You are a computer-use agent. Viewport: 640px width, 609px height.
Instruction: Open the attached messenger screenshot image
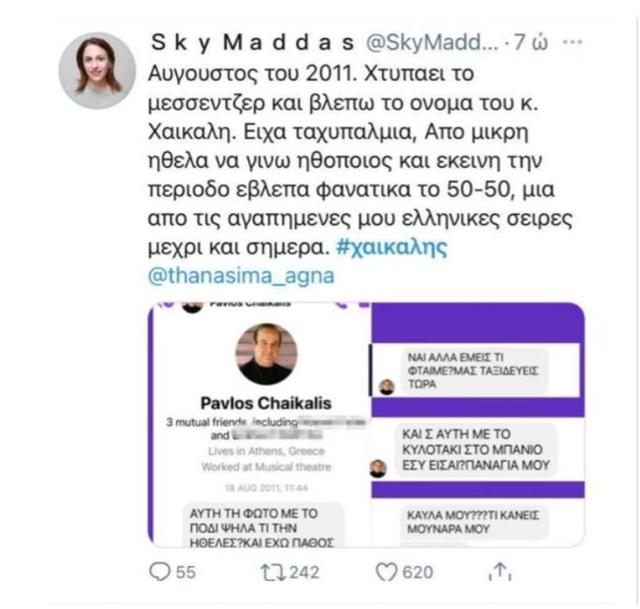click(366, 425)
